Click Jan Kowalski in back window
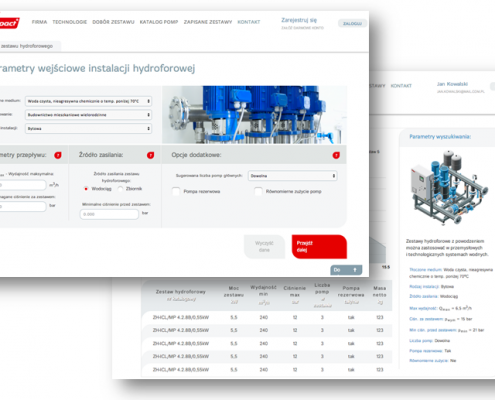 (452, 84)
